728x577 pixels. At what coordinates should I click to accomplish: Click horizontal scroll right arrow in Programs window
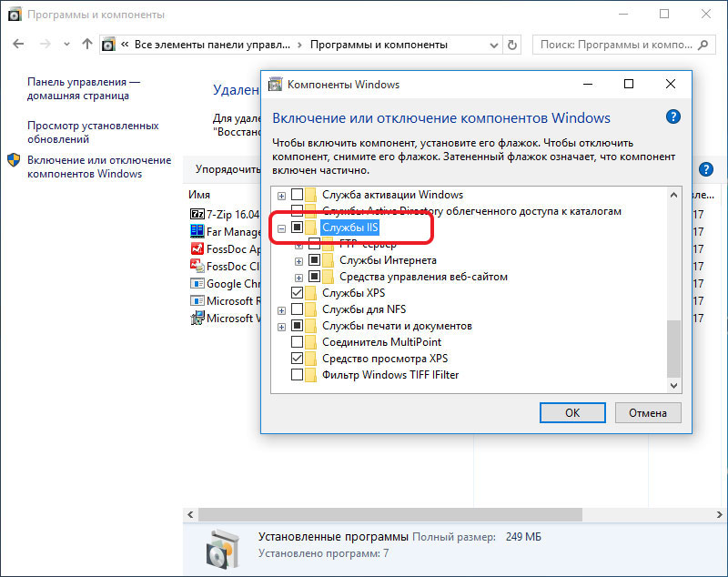click(719, 514)
